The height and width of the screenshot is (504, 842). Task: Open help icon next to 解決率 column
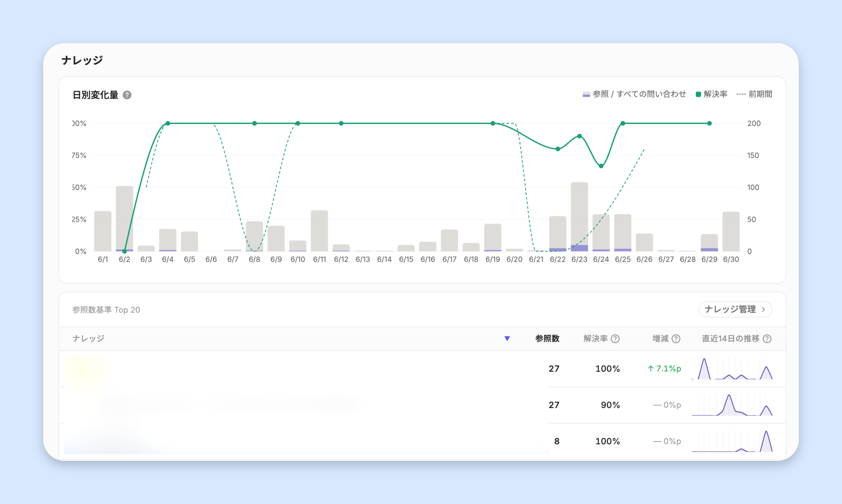click(615, 339)
